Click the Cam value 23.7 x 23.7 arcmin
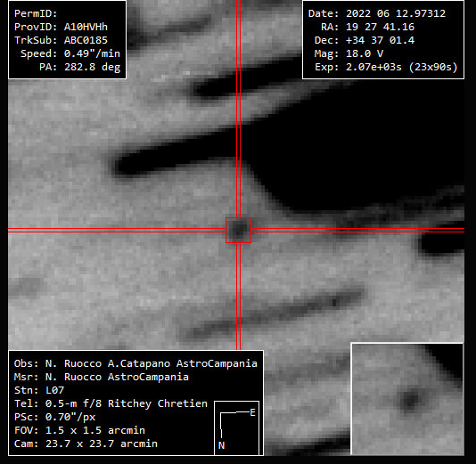This screenshot has height=464, width=476. 102,444
